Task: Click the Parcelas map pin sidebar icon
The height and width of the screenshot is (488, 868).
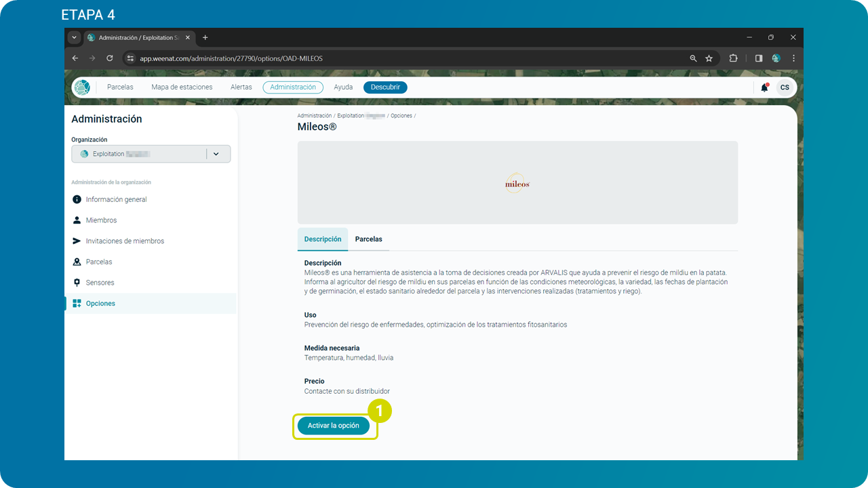Action: pyautogui.click(x=77, y=262)
